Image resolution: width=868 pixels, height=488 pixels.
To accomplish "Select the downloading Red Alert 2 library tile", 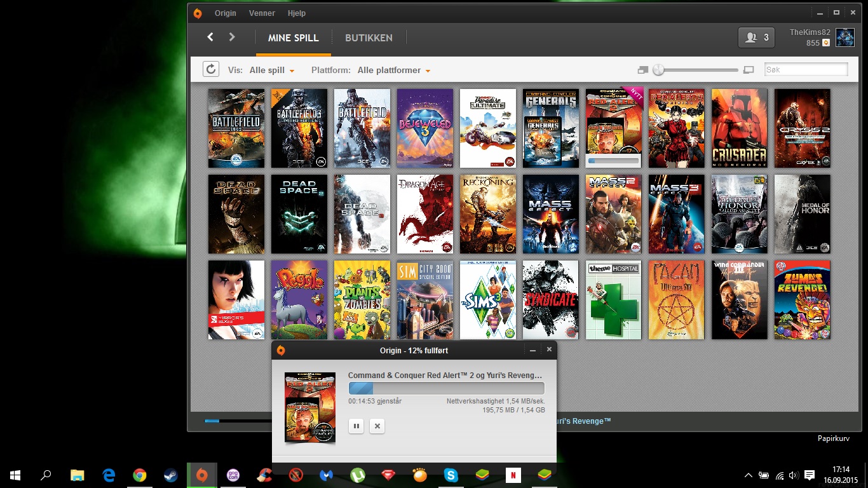I will 614,128.
